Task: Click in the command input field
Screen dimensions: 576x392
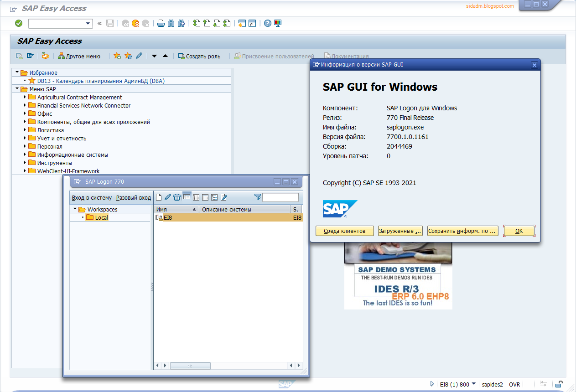Action: [x=57, y=23]
